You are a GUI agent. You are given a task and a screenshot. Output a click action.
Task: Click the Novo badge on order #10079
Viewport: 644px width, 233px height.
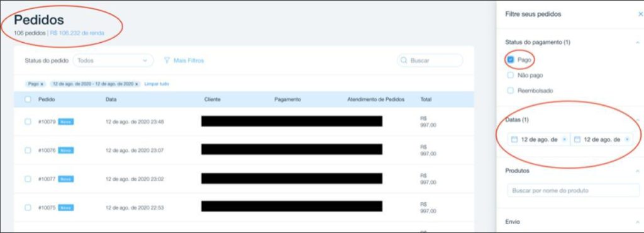tap(65, 122)
